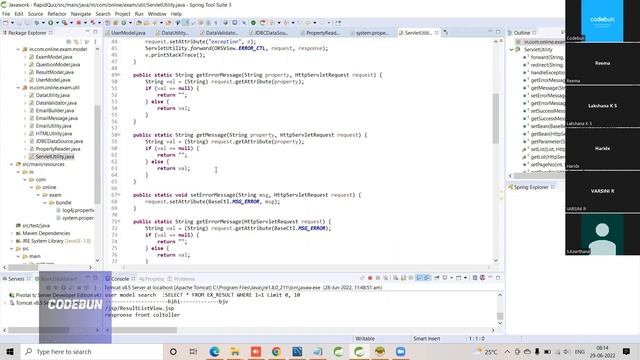Image resolution: width=640 pixels, height=360 pixels.
Task: Click Clear Console icon
Action: click(395, 278)
